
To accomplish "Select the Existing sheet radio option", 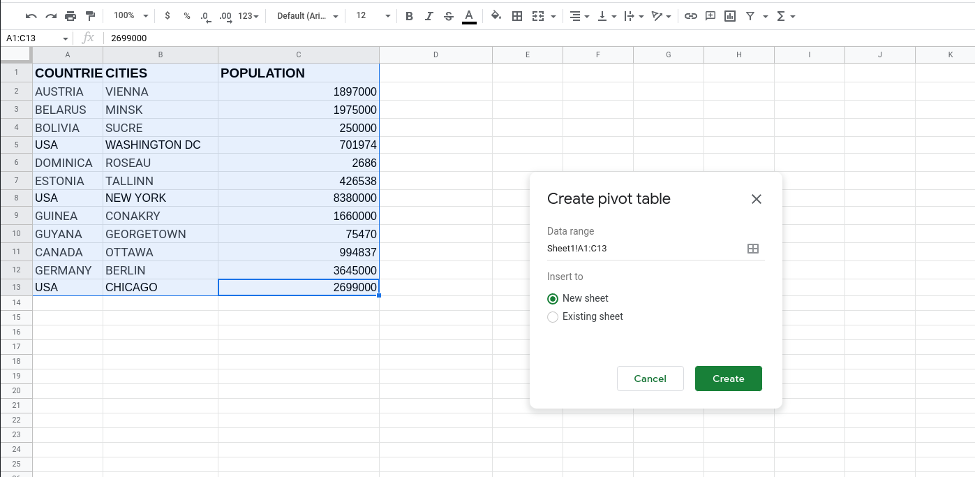I will 552,317.
